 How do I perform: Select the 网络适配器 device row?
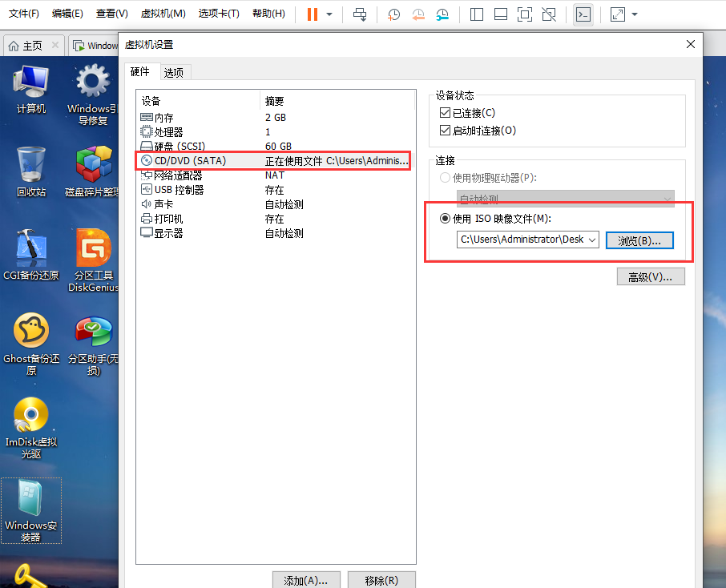tap(275, 175)
